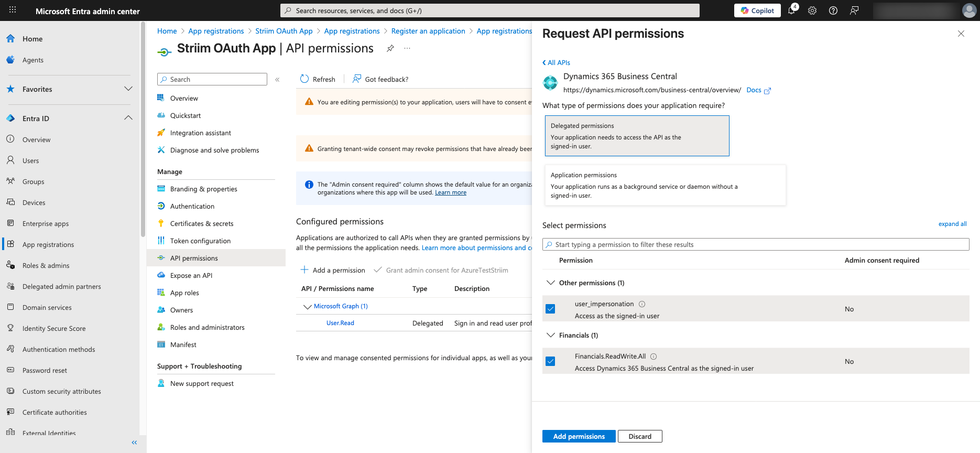Open Got feedback? option

pos(380,79)
